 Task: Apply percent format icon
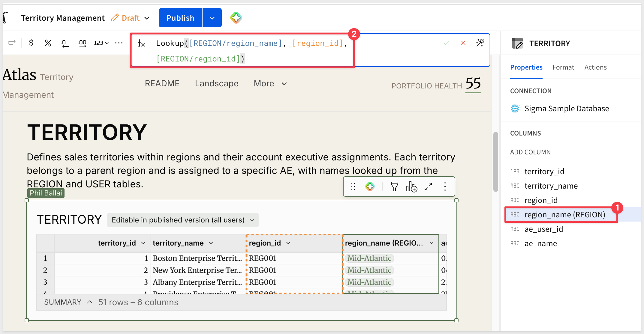click(48, 43)
